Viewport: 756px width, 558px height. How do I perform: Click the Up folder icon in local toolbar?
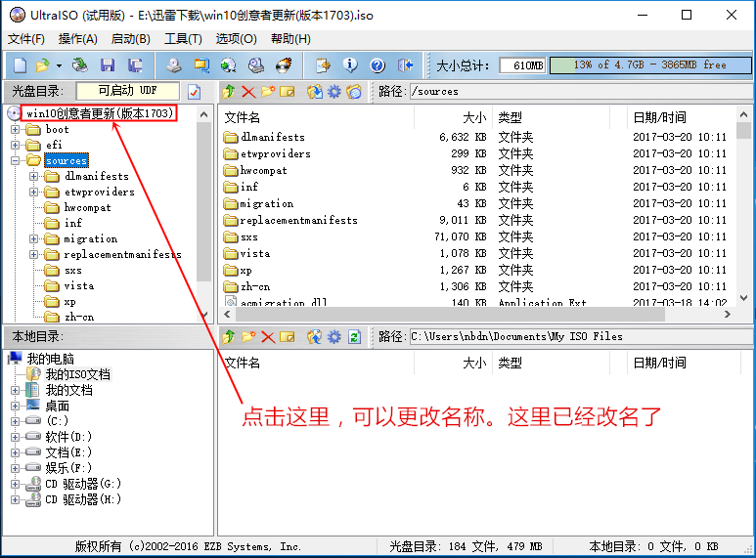pos(229,337)
